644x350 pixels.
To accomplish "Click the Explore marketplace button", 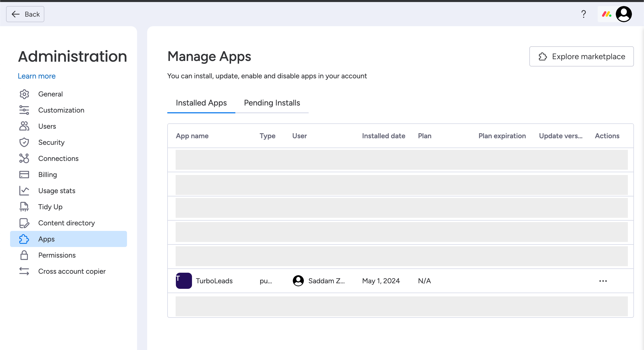I will (581, 56).
